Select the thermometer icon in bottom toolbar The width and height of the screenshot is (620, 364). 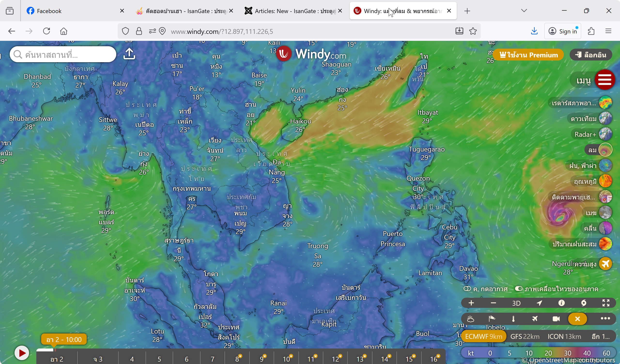pyautogui.click(x=514, y=319)
